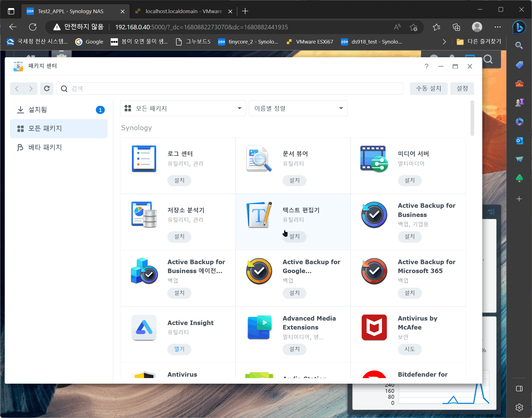Click Read aloud icon in address bar
This screenshot has width=532, height=418.
[x=397, y=27]
